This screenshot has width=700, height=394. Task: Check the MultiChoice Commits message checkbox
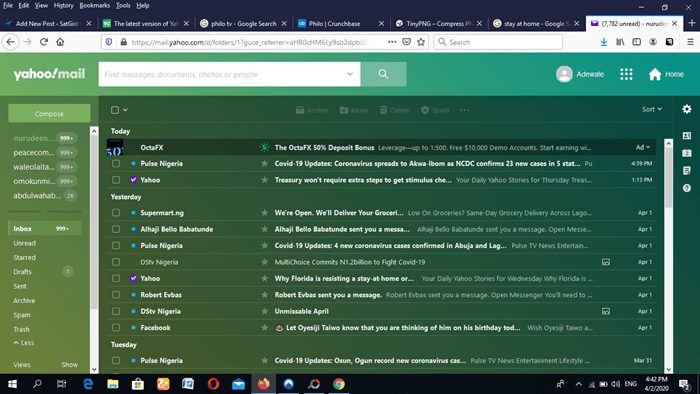pos(116,262)
